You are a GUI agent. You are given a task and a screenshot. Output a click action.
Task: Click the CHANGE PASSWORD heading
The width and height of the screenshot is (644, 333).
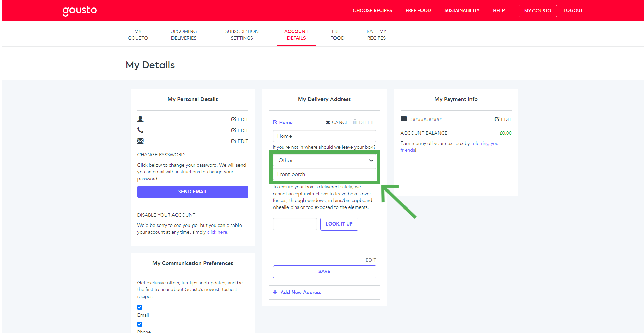pyautogui.click(x=161, y=155)
